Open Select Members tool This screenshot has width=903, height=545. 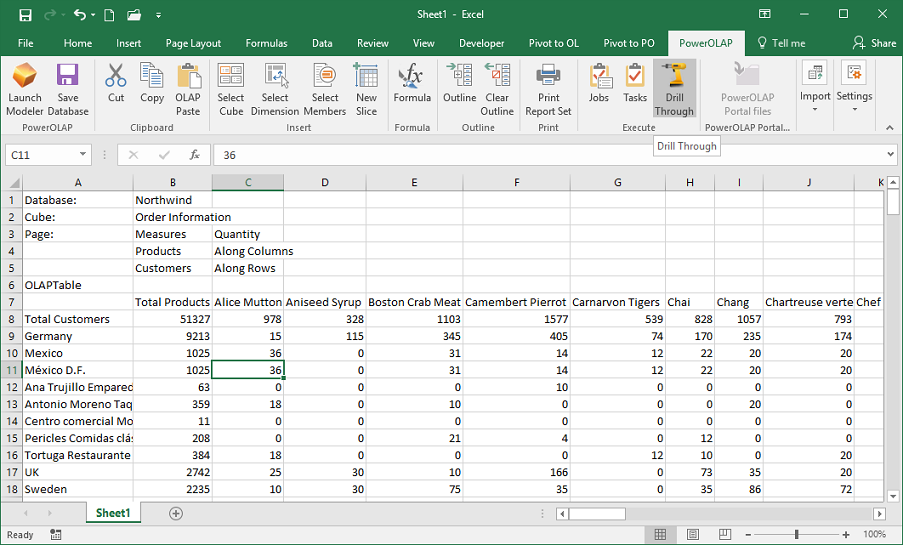click(325, 90)
